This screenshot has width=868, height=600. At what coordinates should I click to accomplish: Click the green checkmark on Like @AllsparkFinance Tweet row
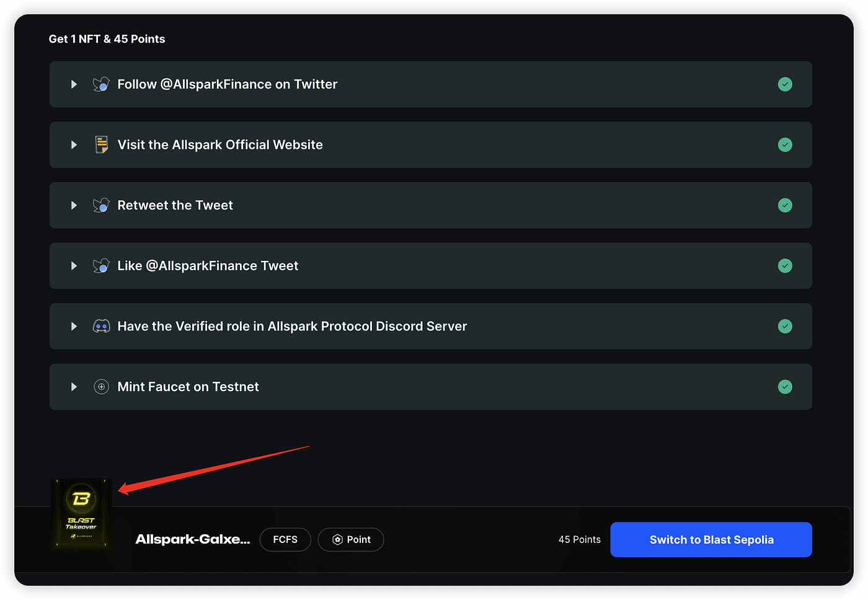pos(785,266)
